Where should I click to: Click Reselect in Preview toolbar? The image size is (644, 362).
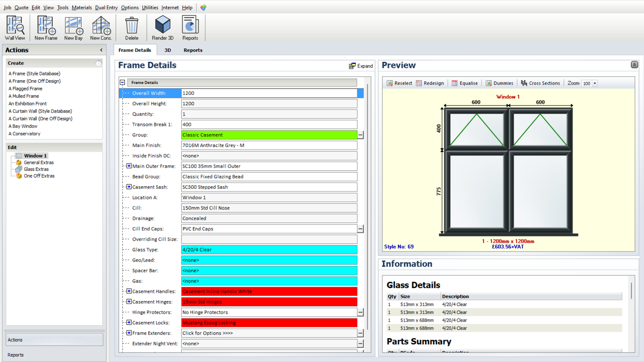click(399, 83)
